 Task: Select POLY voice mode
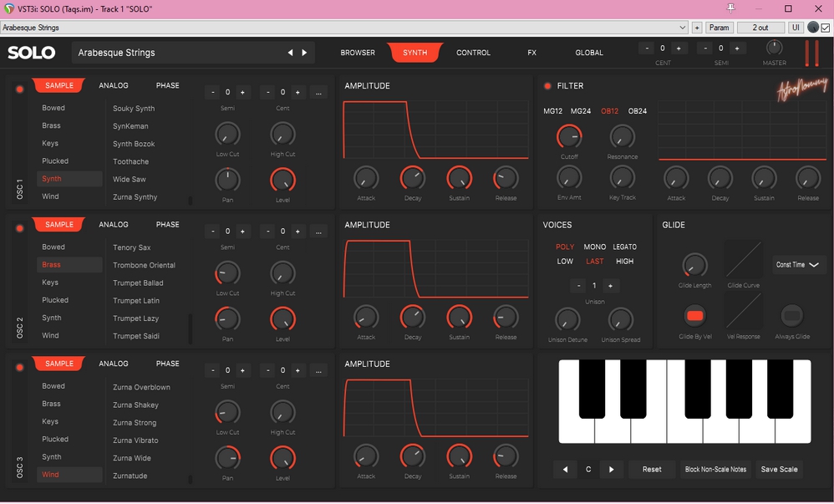[565, 247]
